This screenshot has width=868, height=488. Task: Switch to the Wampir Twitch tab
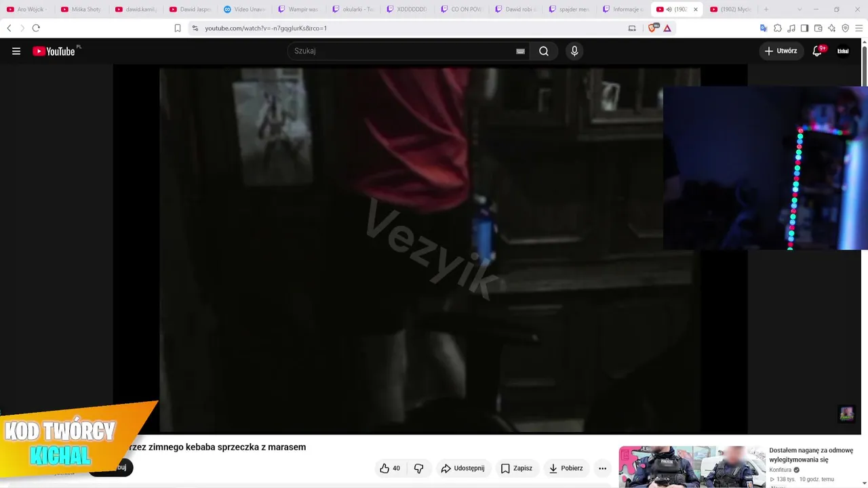pos(298,9)
